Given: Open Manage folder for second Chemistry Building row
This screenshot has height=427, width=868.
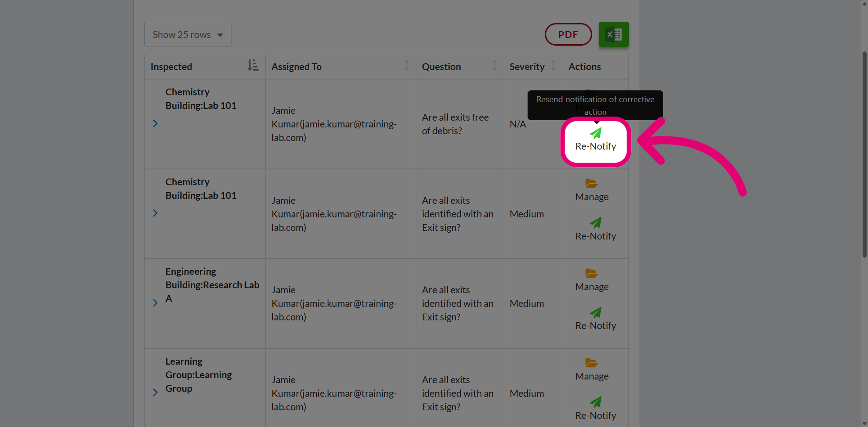Looking at the screenshot, I should 592,190.
